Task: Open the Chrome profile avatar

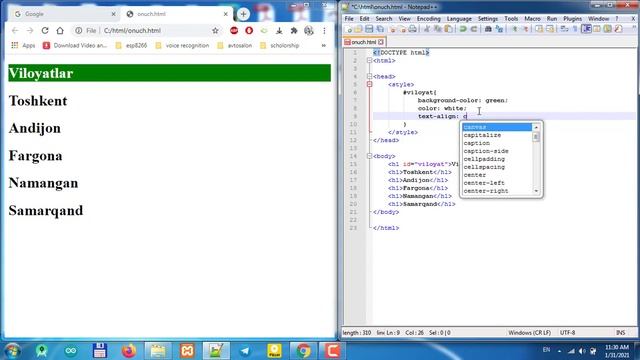Action: point(309,31)
